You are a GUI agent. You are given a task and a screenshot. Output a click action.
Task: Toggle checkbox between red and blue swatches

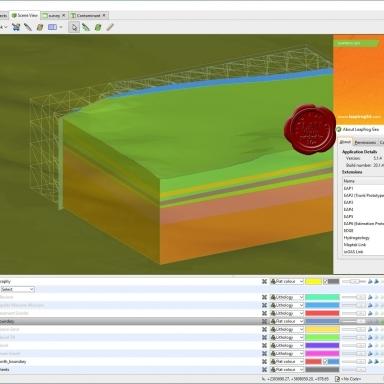pyautogui.click(x=326, y=361)
